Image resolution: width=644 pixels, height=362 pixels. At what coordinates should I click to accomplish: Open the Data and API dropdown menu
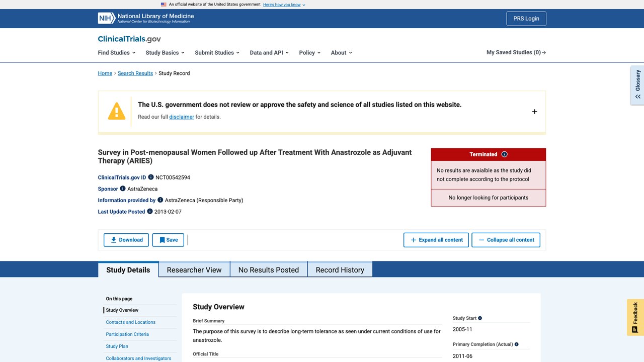(269, 53)
